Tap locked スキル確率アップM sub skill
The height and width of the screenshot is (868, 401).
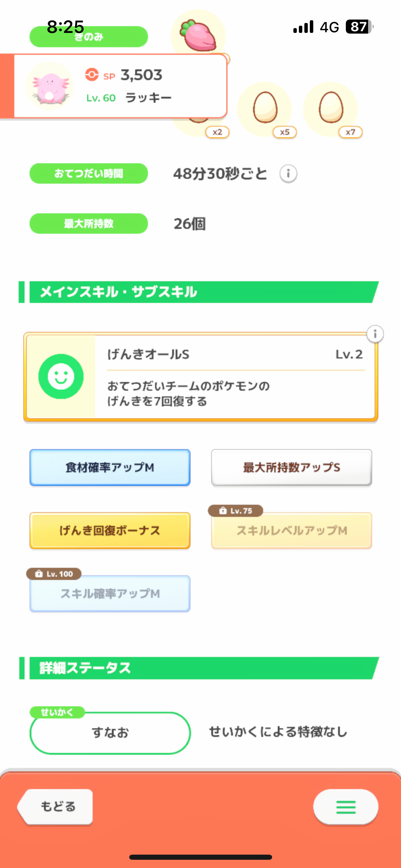(110, 594)
